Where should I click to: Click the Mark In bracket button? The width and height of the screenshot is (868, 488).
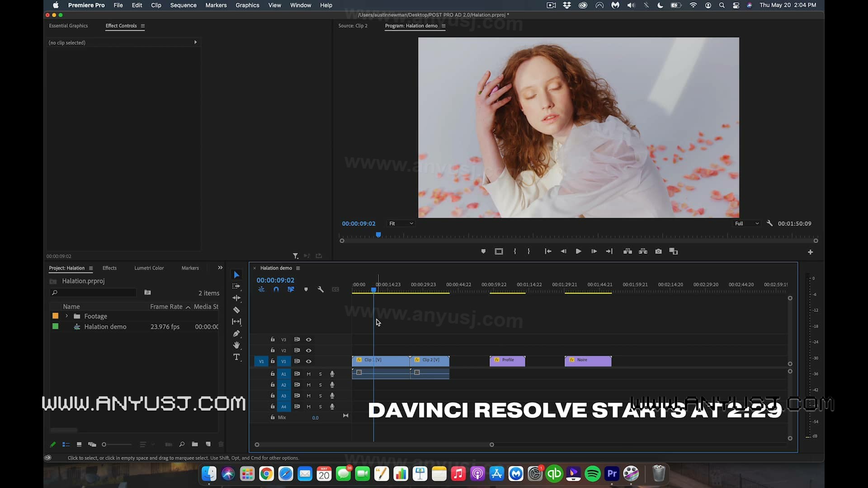(x=515, y=251)
